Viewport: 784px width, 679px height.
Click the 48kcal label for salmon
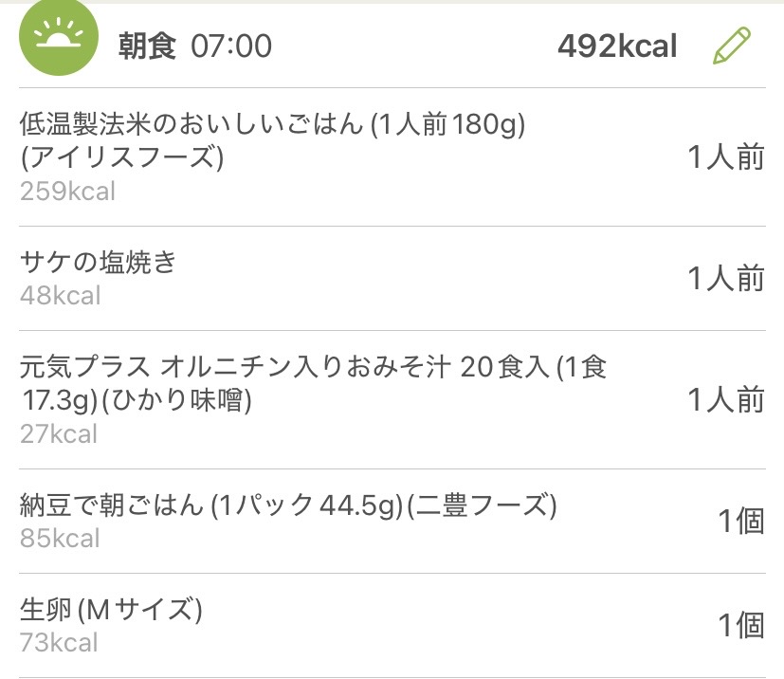(x=60, y=296)
